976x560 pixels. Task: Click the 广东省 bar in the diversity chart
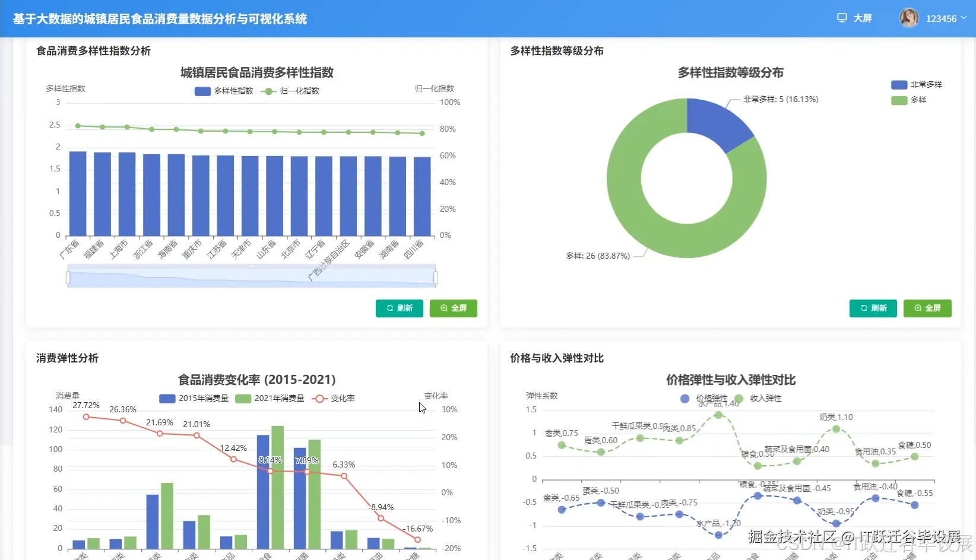pyautogui.click(x=78, y=193)
